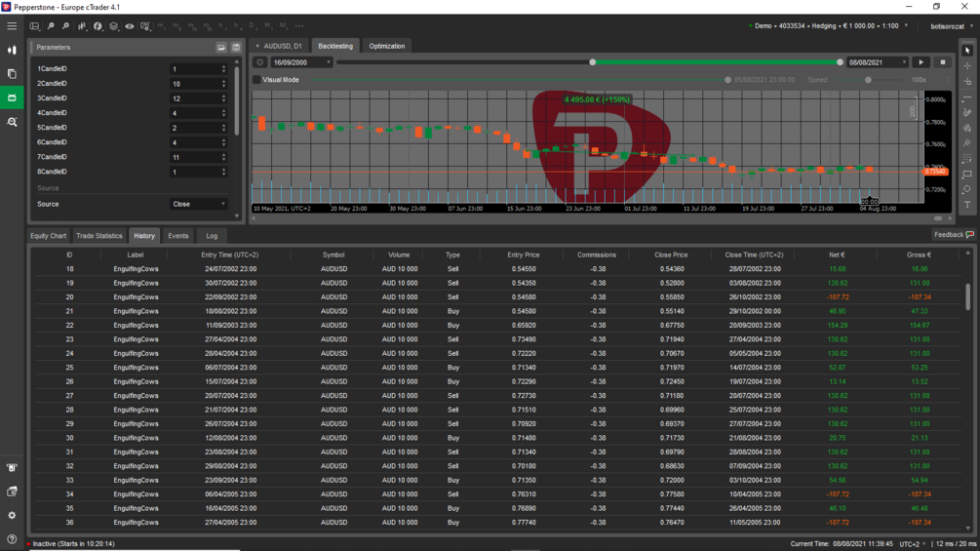Select the history row with ID 25

tap(497, 368)
